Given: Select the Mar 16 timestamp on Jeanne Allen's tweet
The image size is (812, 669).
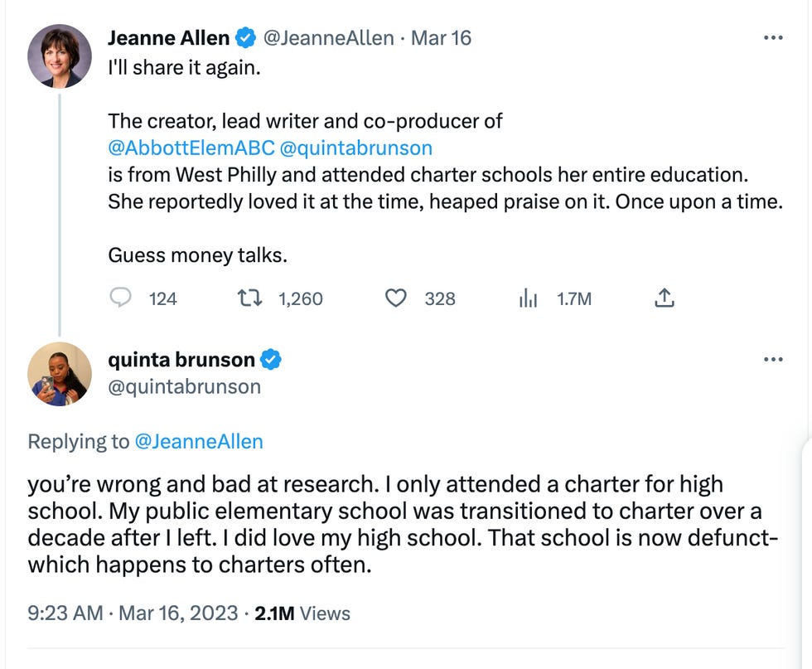Looking at the screenshot, I should pyautogui.click(x=440, y=36).
